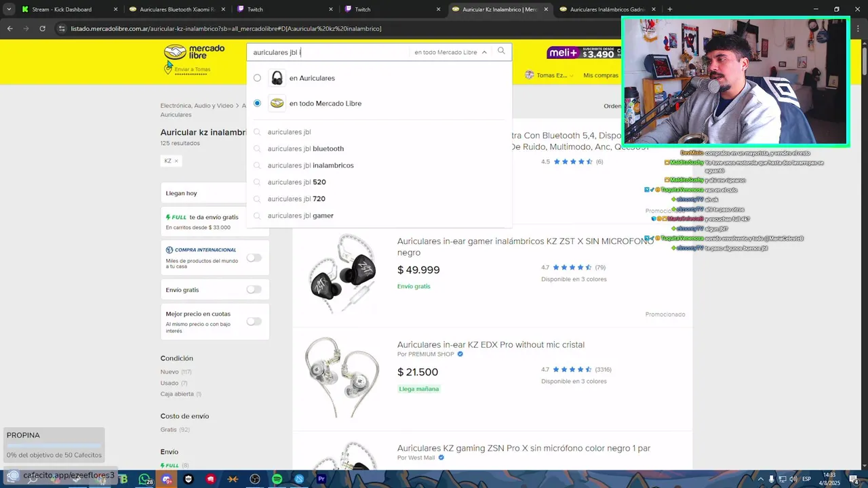The image size is (868, 488).
Task: Open Spotify from the taskbar
Action: pos(277,479)
